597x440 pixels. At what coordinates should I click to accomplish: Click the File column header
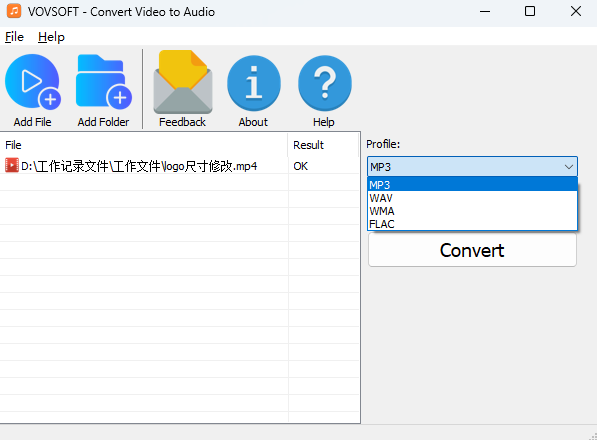(144, 145)
